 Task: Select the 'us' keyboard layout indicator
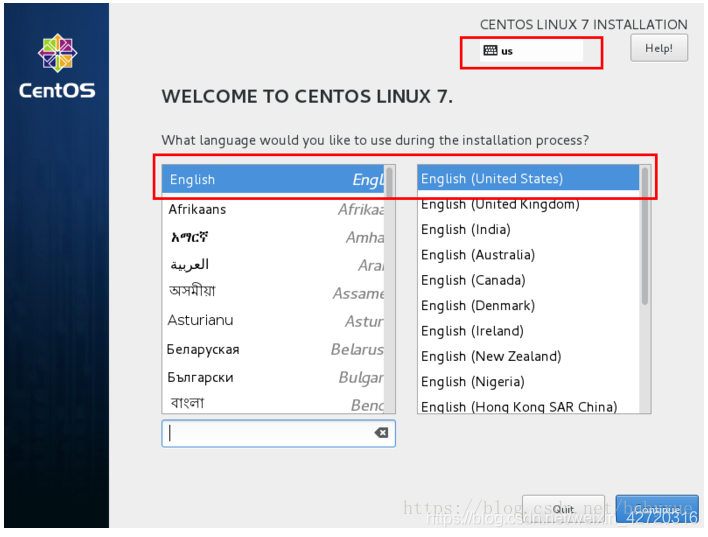pos(531,51)
